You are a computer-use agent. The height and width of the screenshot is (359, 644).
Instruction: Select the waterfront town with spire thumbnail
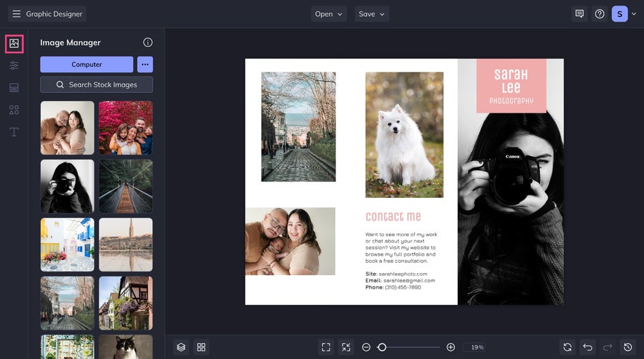(126, 244)
